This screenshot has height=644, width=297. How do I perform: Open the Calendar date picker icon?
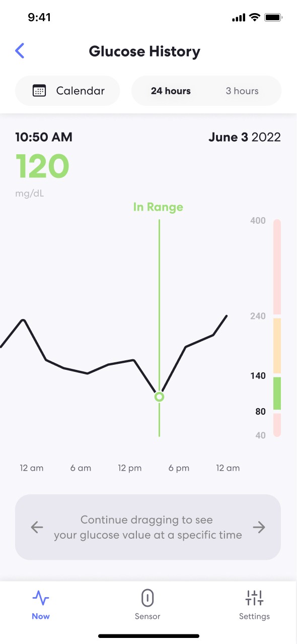click(x=39, y=91)
